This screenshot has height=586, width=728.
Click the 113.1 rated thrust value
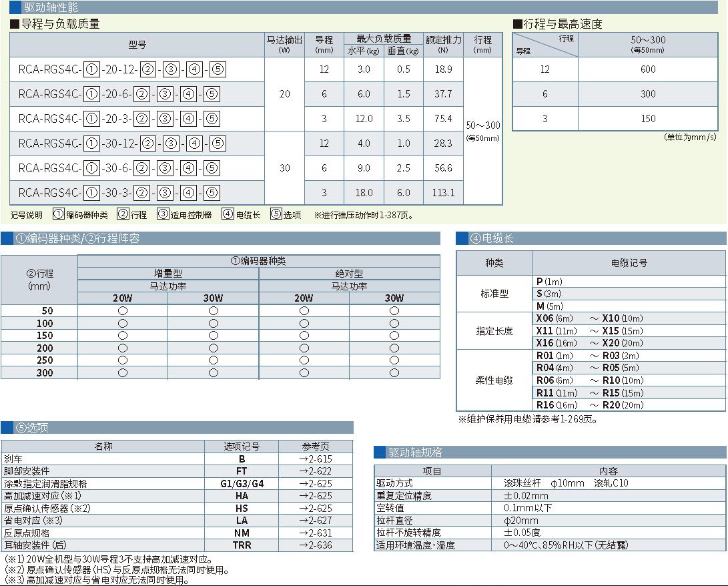pyautogui.click(x=443, y=192)
